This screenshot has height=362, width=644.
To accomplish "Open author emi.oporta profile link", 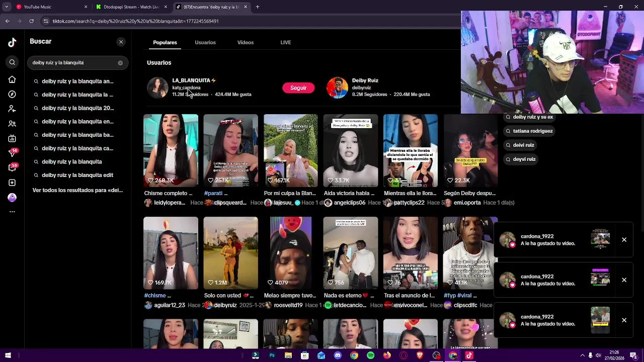I will pos(467,203).
